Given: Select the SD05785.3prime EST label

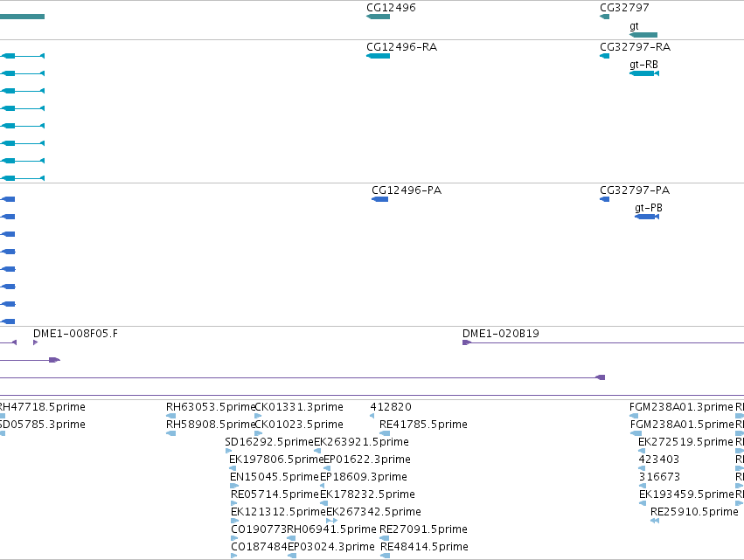Looking at the screenshot, I should coord(43,425).
